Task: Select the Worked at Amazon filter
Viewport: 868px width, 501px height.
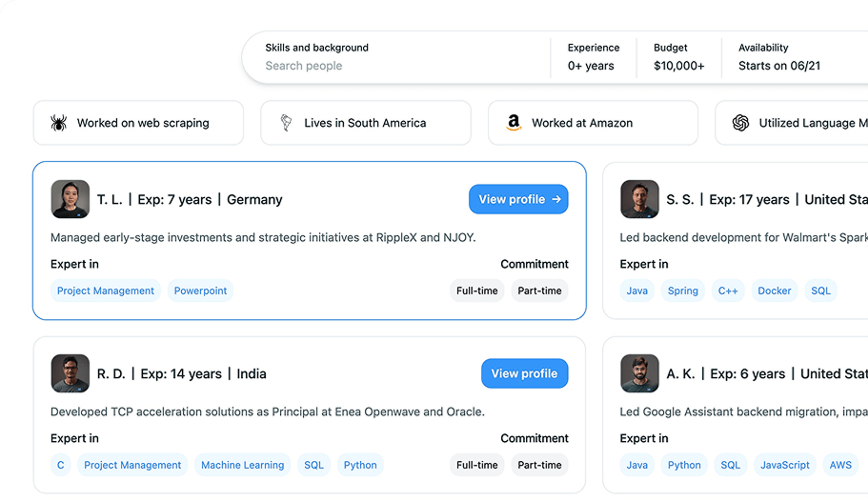Action: click(593, 123)
